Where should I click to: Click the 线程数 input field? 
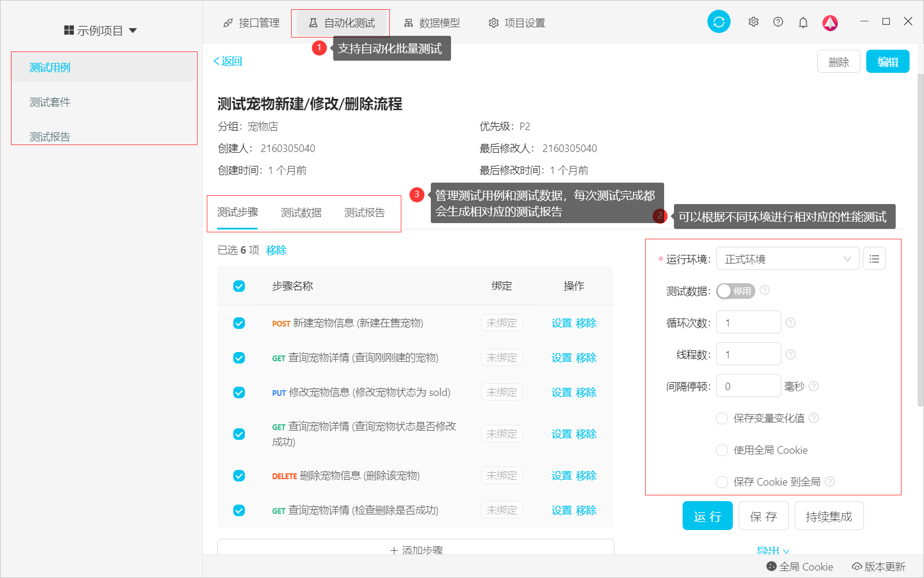[x=748, y=354]
